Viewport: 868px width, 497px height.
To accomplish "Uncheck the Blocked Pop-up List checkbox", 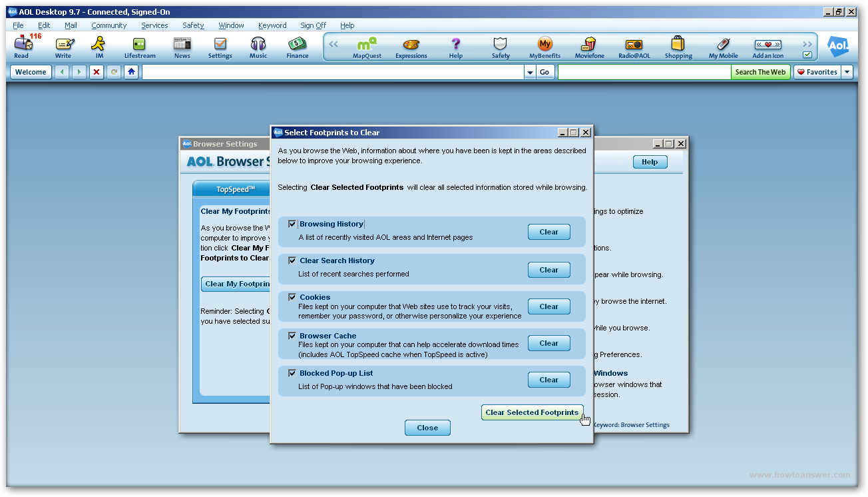I will point(292,373).
